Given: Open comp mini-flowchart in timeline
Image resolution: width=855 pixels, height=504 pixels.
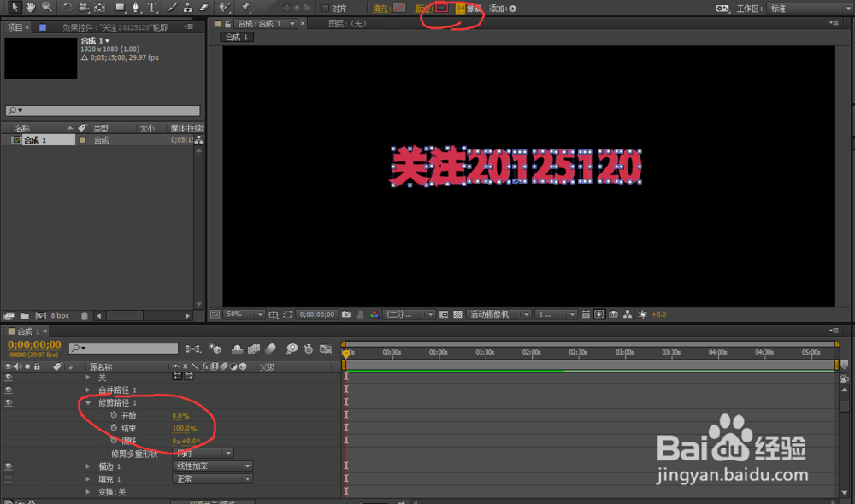Looking at the screenshot, I should (193, 349).
